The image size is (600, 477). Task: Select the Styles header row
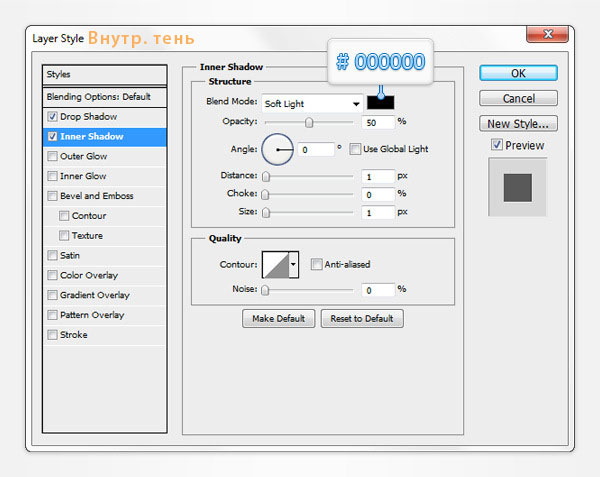(104, 75)
